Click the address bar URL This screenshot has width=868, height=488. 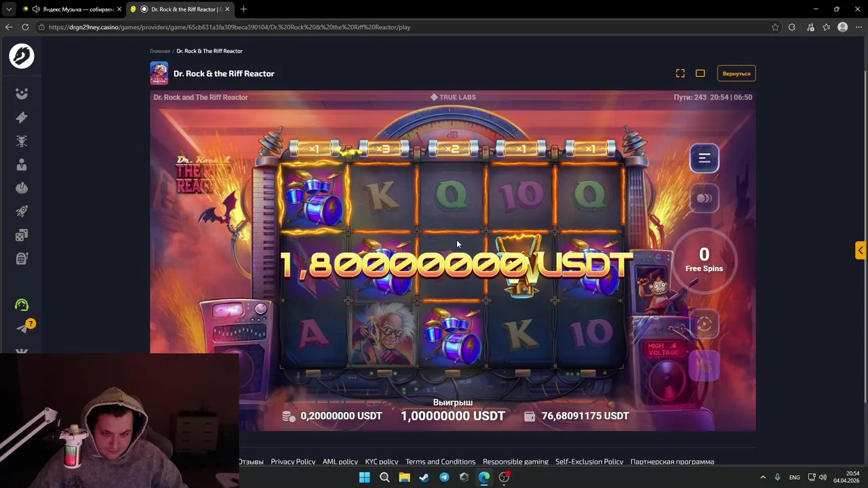[229, 27]
